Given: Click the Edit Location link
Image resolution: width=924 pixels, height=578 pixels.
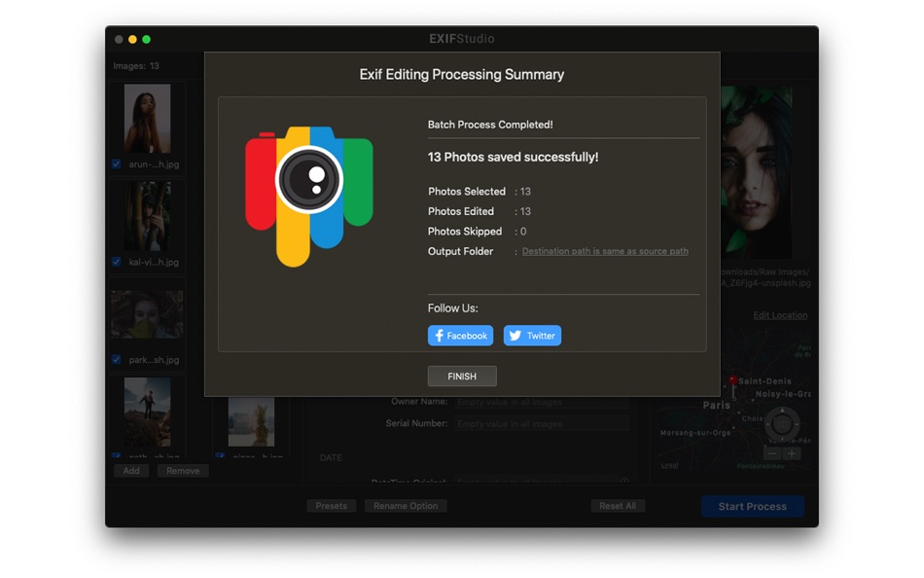Looking at the screenshot, I should [780, 315].
